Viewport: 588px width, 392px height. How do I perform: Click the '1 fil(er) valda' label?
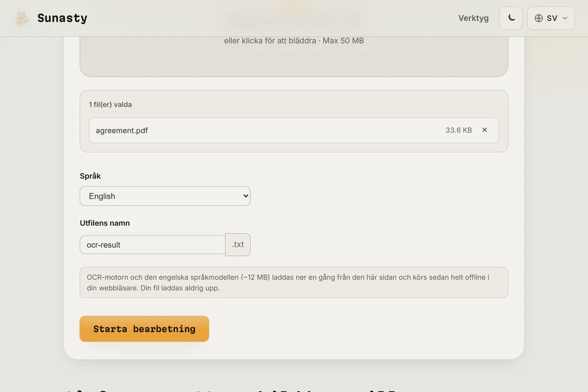[x=110, y=105]
